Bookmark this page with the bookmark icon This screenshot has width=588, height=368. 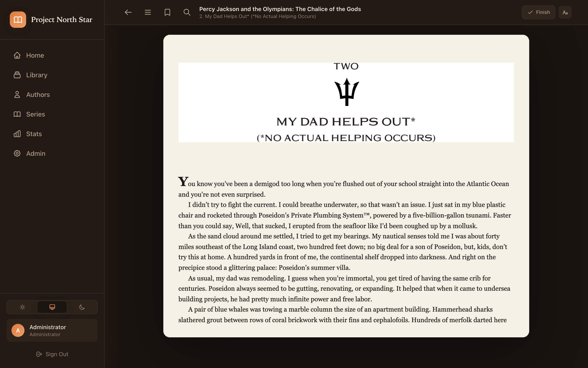tap(167, 12)
